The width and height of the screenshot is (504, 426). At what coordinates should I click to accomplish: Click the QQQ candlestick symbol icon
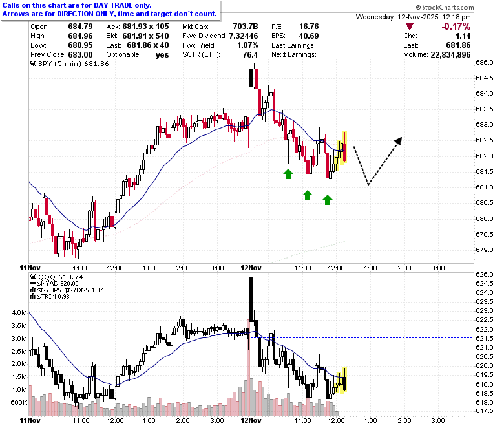pyautogui.click(x=34, y=277)
